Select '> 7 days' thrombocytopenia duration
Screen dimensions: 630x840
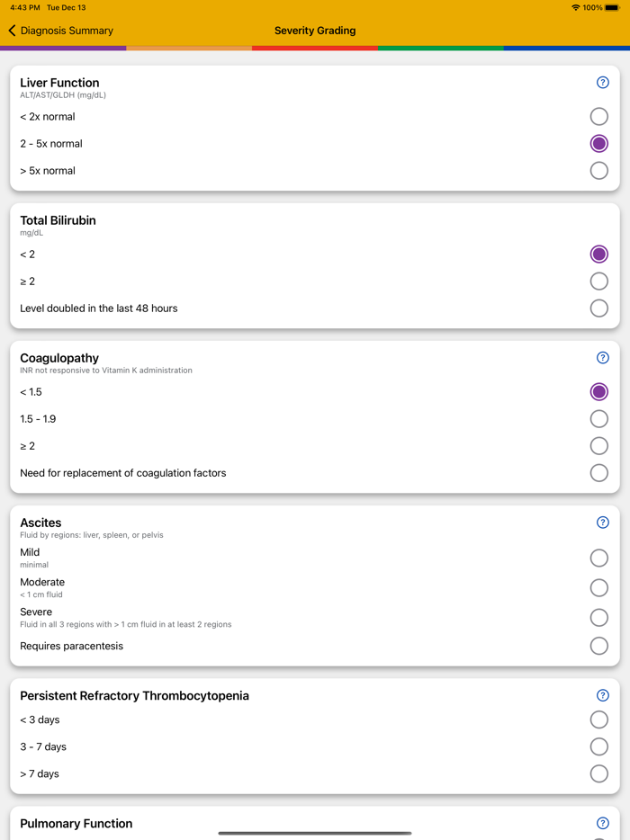click(x=598, y=773)
